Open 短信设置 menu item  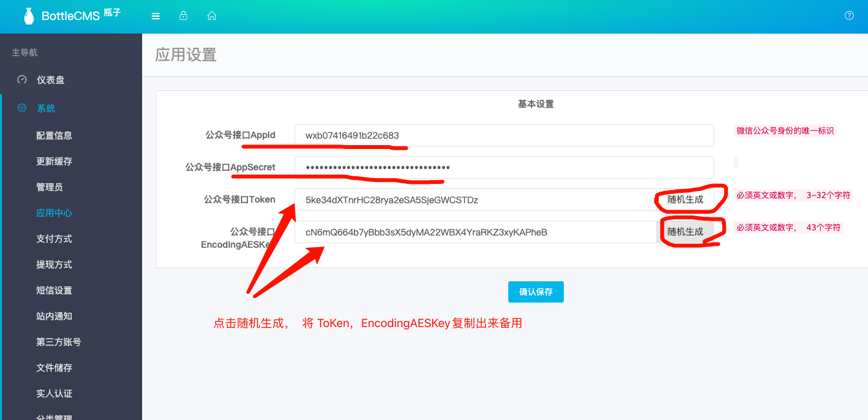(54, 290)
